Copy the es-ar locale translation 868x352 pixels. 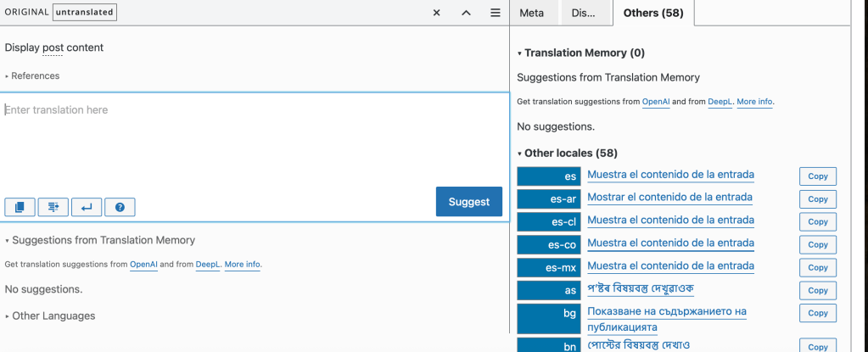[x=817, y=199]
